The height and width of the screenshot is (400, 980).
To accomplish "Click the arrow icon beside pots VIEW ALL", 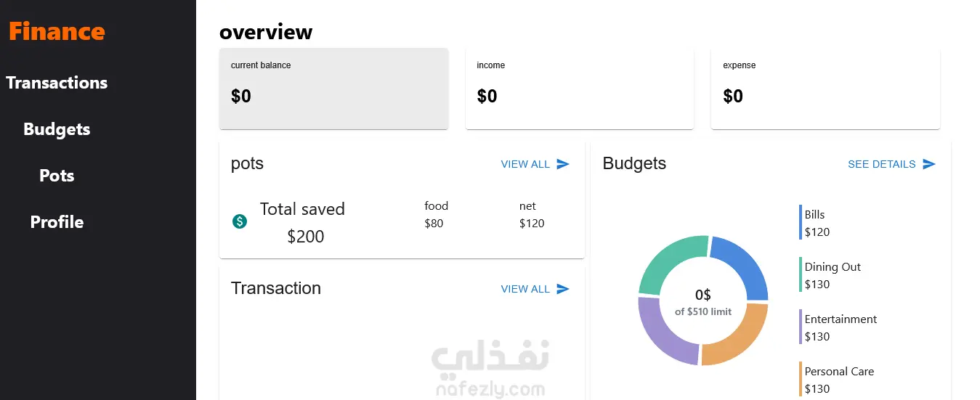I will (563, 164).
